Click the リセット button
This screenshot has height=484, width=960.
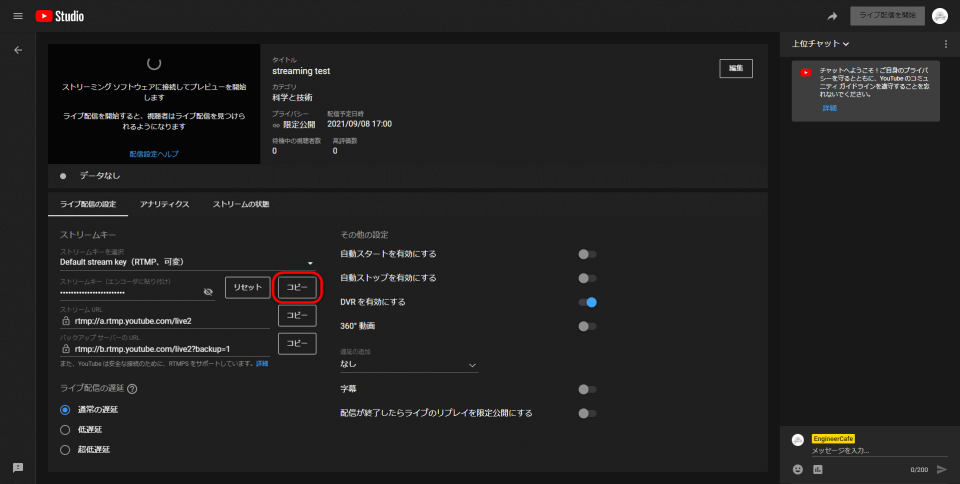click(247, 287)
